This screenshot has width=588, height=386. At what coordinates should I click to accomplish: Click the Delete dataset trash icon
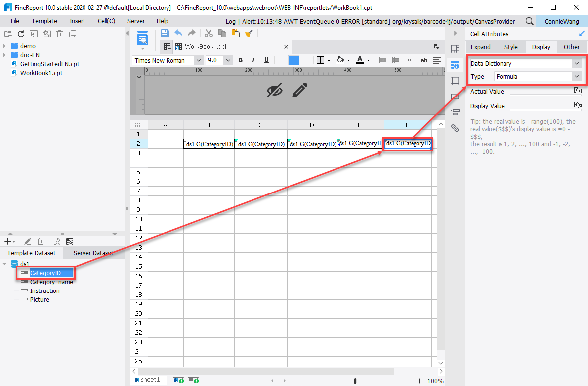coord(41,241)
